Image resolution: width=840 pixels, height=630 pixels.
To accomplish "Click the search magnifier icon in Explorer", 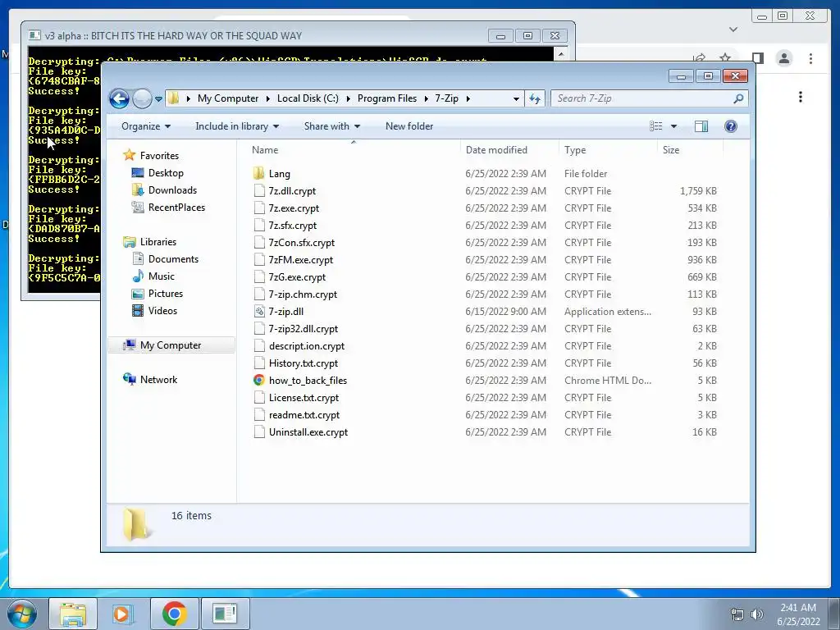I will point(739,98).
